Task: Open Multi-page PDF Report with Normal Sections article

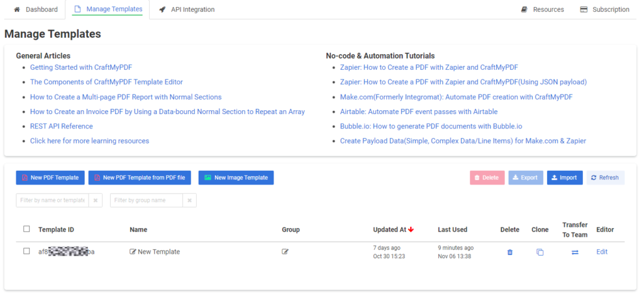Action: click(x=126, y=97)
